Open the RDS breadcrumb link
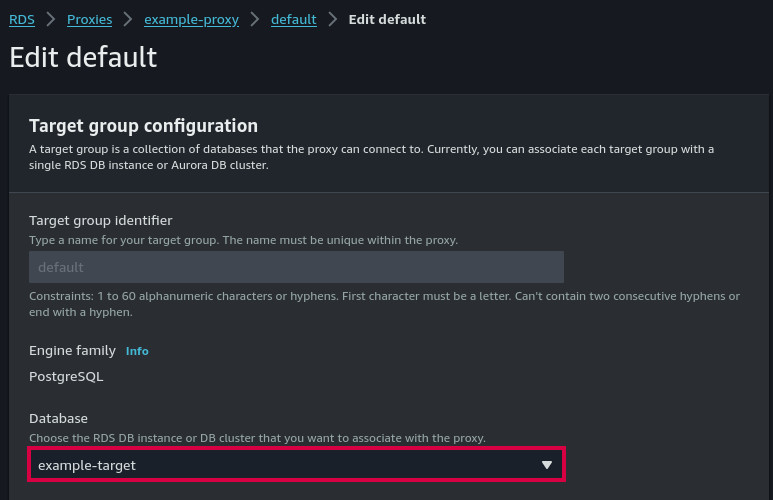This screenshot has height=500, width=773. [22, 19]
